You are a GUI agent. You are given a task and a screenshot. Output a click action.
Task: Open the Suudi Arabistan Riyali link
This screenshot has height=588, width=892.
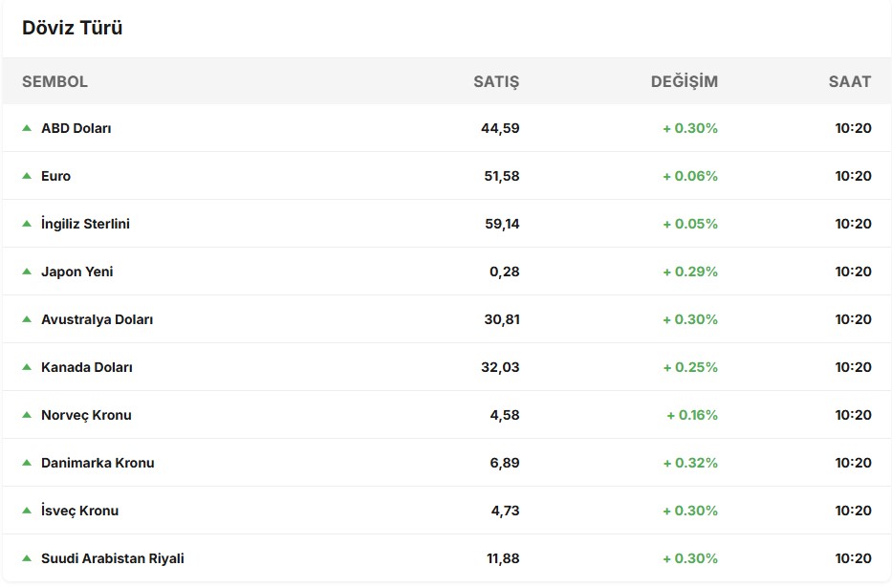(112, 558)
